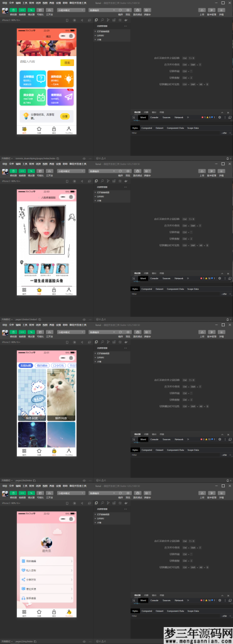The image size is (233, 644).
Task: Toggle the 调试器 debugger button in the cat wallpaper window
Action: click(x=31, y=331)
